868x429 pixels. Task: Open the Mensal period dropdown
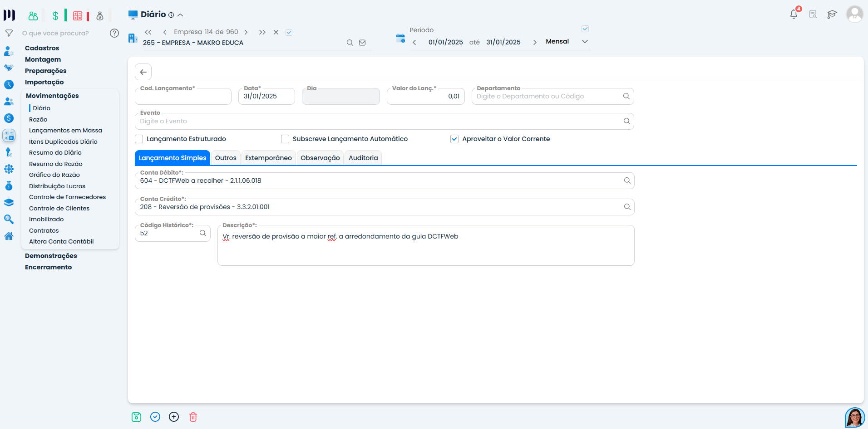pyautogui.click(x=585, y=41)
